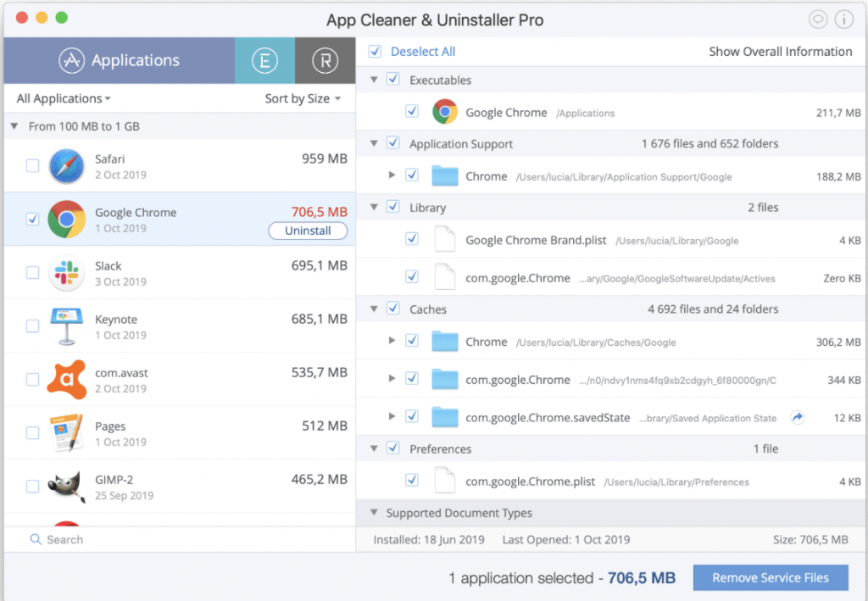Click the Slack app icon
This screenshot has height=601, width=868.
click(x=67, y=273)
